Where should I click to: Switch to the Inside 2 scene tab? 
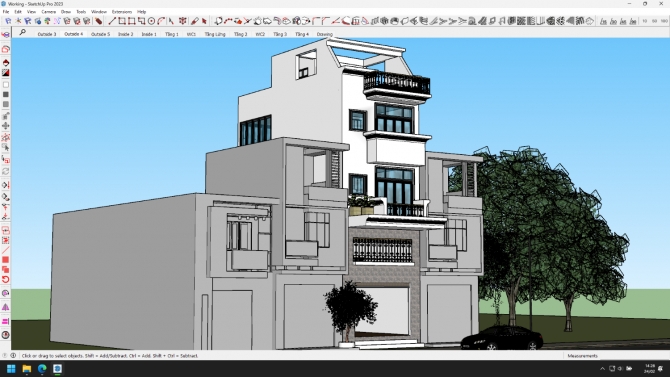tap(126, 34)
